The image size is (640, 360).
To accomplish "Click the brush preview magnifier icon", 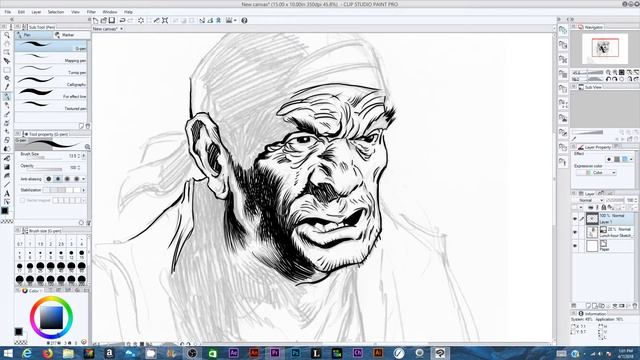I will (x=87, y=147).
